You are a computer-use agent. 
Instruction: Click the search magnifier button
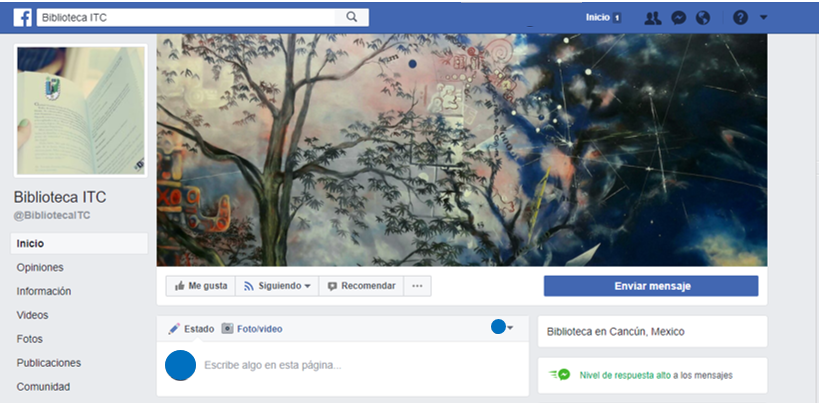point(352,17)
